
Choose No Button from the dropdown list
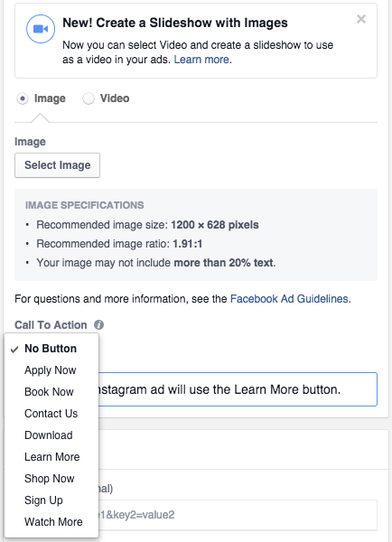[x=51, y=349]
